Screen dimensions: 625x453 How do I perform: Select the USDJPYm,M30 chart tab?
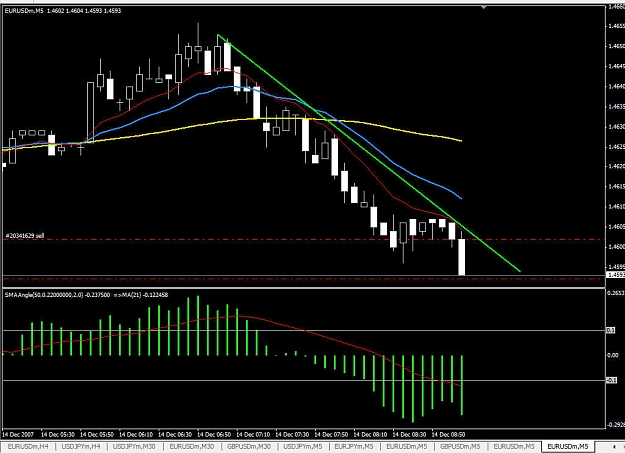pyautogui.click(x=134, y=447)
